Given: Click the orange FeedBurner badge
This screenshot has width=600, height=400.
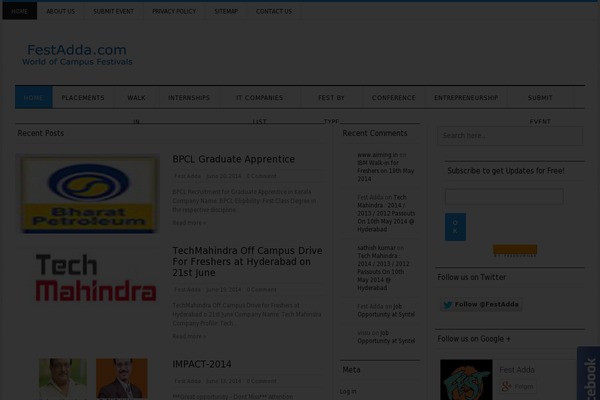Looking at the screenshot, I should 515,251.
